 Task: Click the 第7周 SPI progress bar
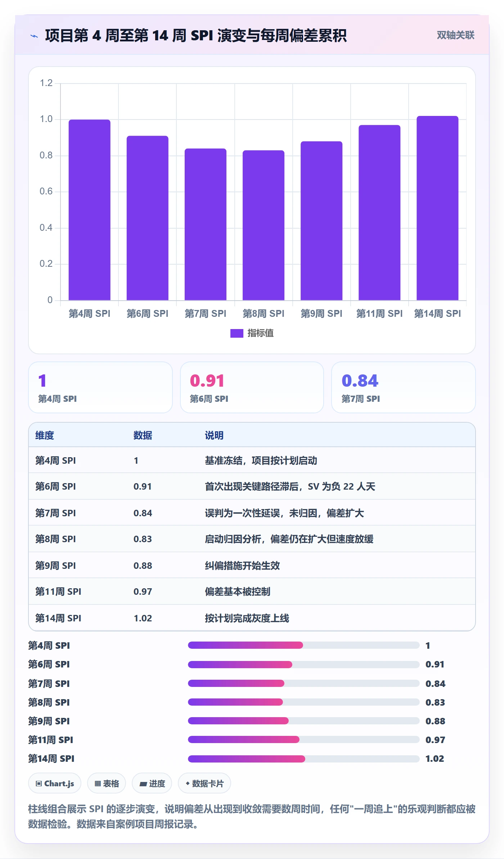point(303,683)
